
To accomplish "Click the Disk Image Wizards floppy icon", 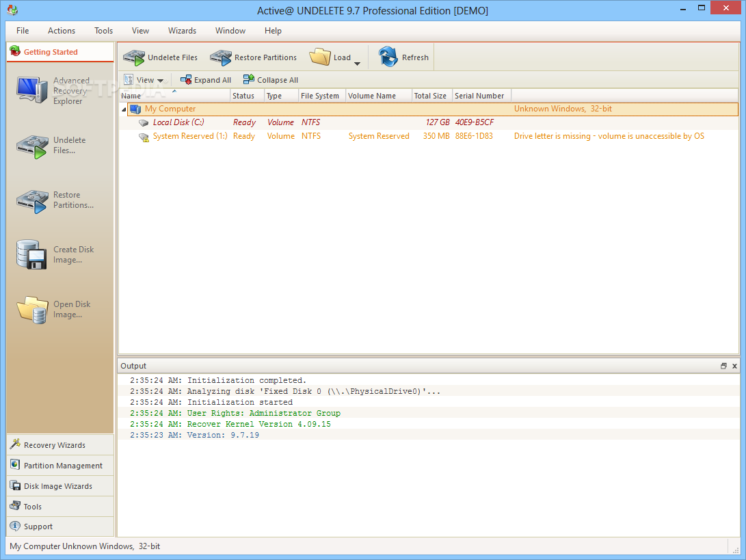I will (15, 485).
